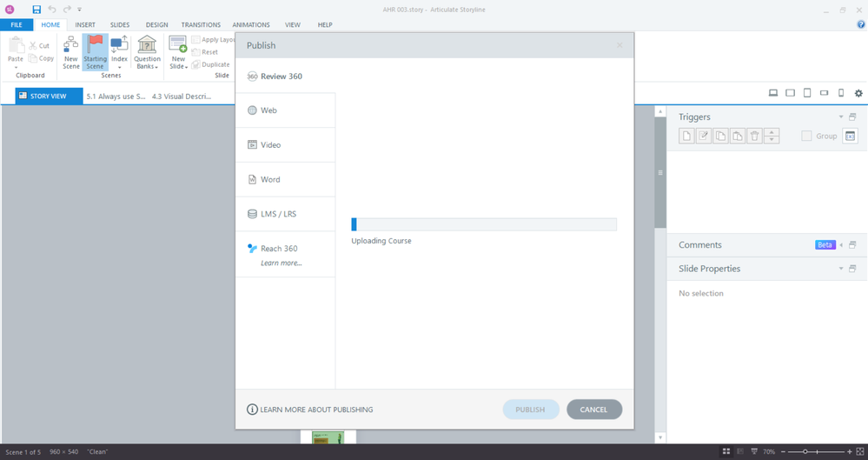This screenshot has width=868, height=460.
Task: Enable the Group triggers checkbox
Action: (806, 137)
